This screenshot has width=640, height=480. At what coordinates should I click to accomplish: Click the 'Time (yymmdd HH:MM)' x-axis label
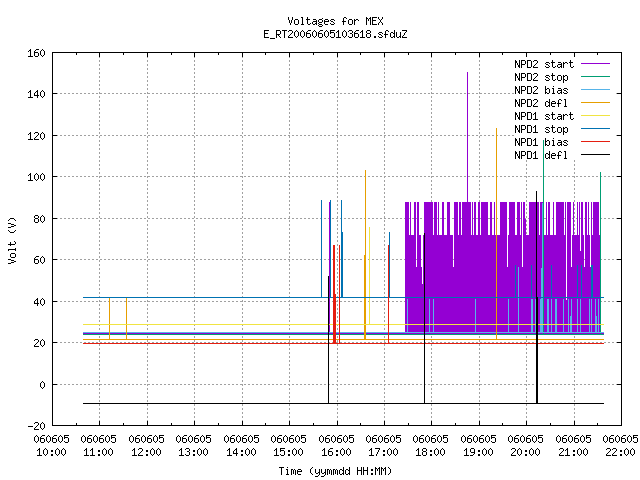[335, 471]
